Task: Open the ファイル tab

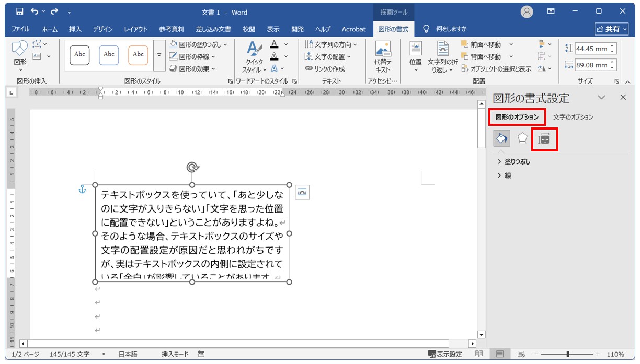Action: 20,29
